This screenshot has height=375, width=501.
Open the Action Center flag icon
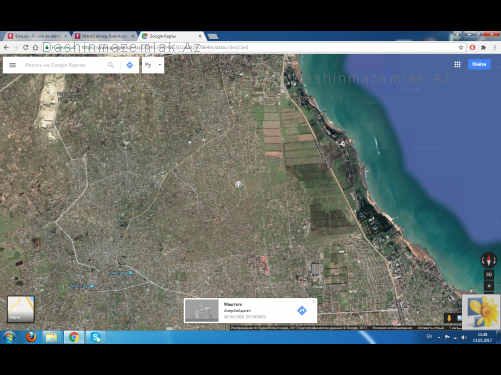point(447,337)
